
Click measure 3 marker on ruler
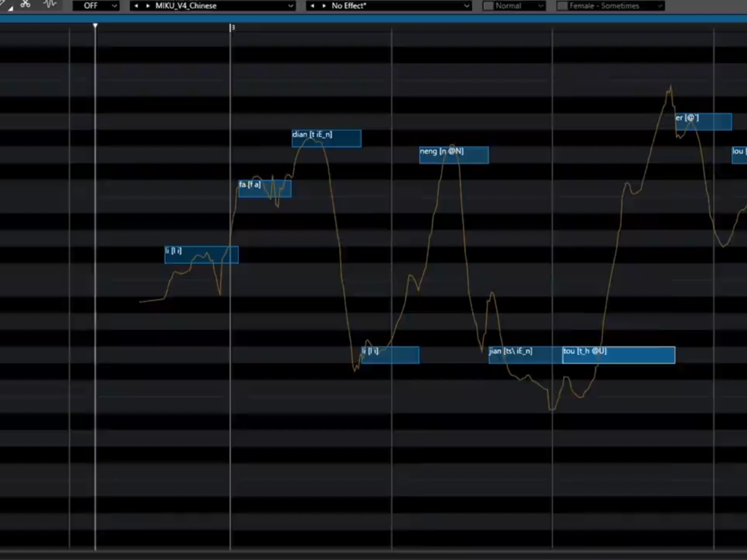(233, 27)
